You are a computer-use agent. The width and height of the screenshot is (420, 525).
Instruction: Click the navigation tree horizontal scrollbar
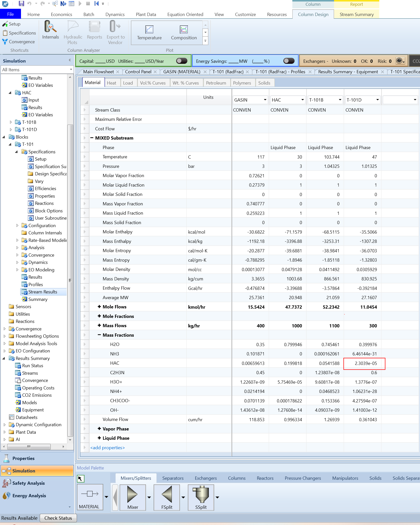pos(29,447)
